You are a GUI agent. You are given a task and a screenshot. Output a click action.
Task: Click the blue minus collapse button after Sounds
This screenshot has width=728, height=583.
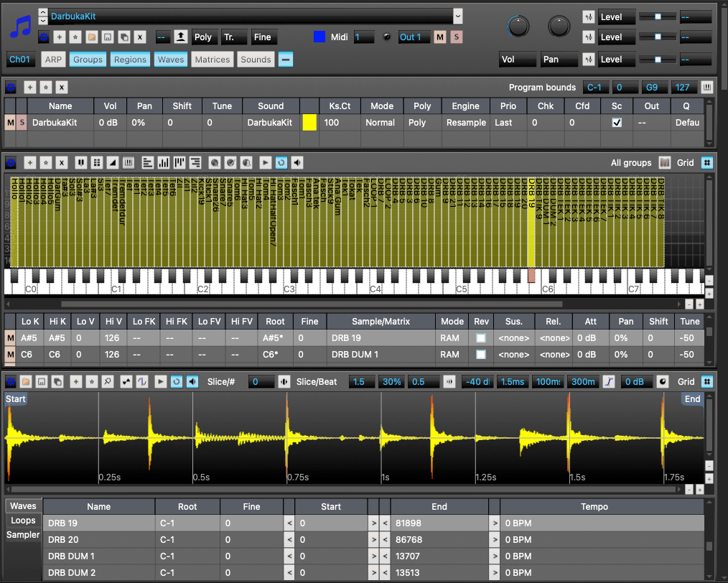286,60
